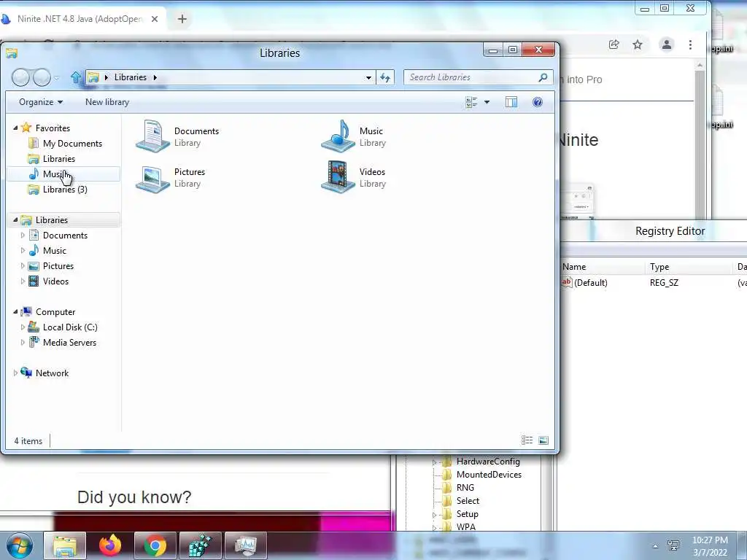Expand the Documents library tree node
The height and width of the screenshot is (560, 747).
23,236
